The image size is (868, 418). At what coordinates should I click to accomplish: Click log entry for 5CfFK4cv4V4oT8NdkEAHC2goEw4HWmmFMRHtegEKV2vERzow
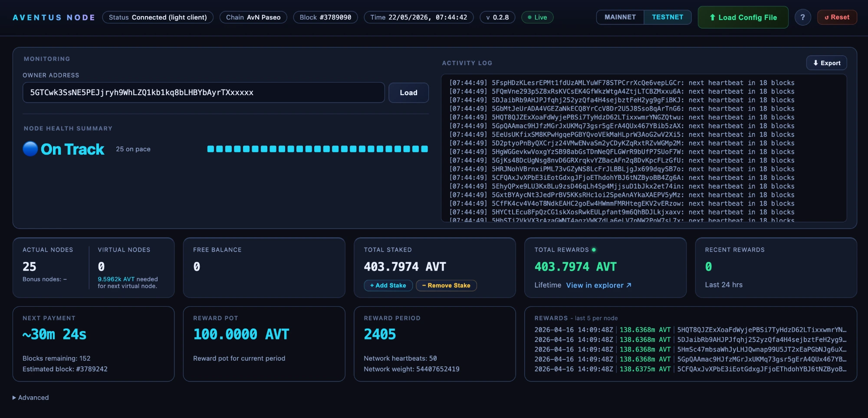[621, 204]
